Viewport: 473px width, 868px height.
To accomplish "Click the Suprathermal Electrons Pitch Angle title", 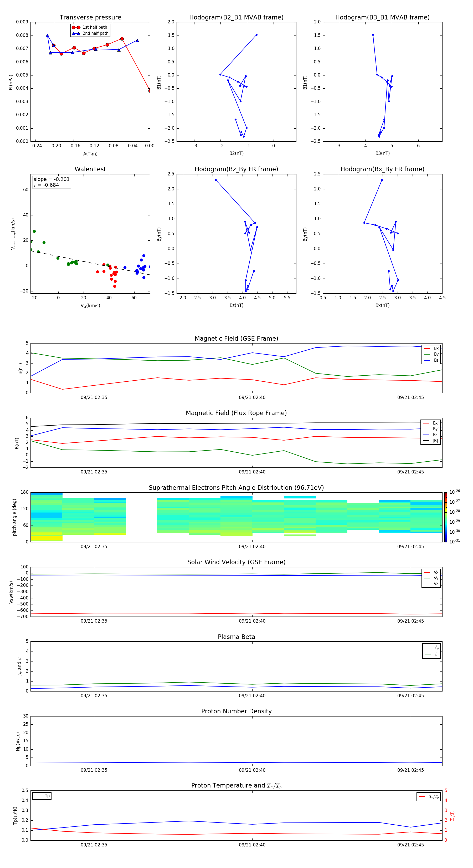I will (236, 488).
